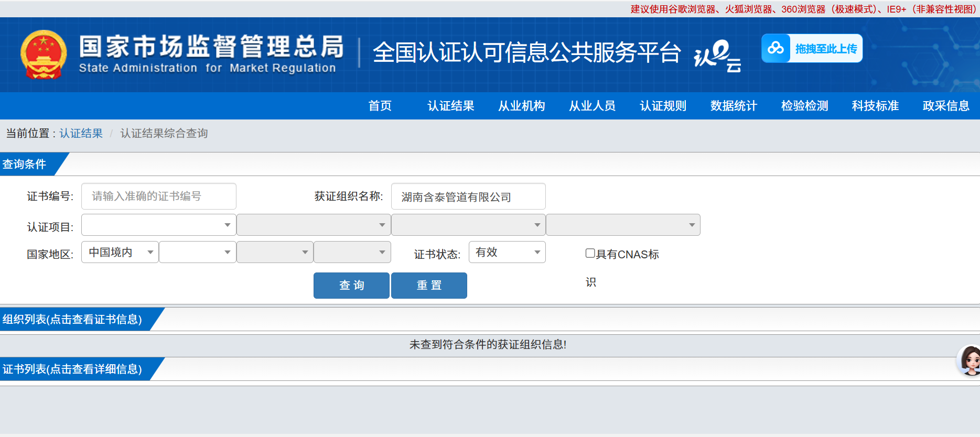Click the 国家市场监督管理总局 heading
Image resolution: width=980 pixels, height=437 pixels.
pos(211,47)
